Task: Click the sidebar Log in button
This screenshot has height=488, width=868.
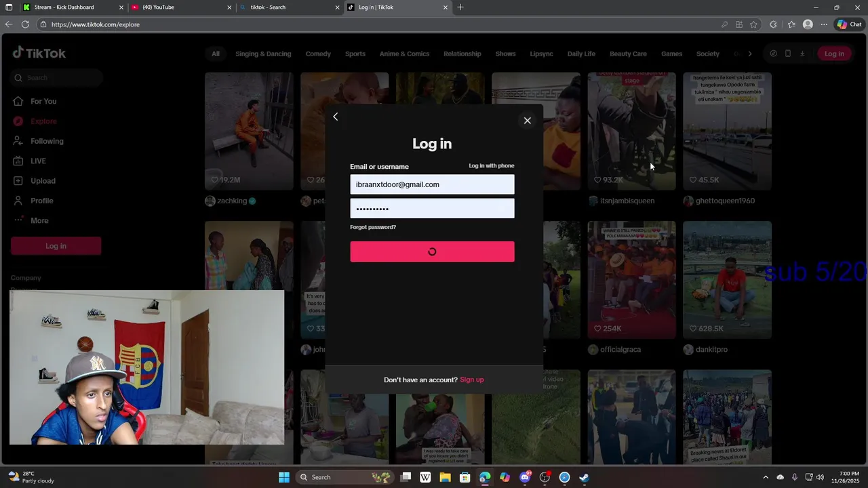Action: (x=56, y=246)
